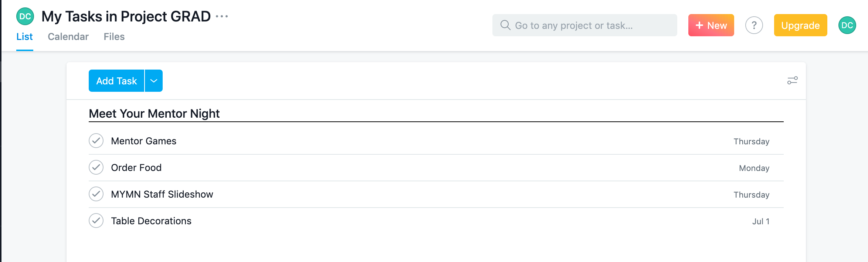The width and height of the screenshot is (868, 262).
Task: Click the DC project avatar beside the title
Action: [x=25, y=17]
